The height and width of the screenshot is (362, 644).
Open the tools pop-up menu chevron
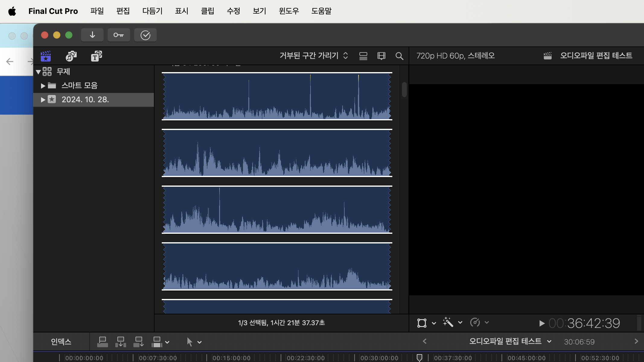point(199,342)
